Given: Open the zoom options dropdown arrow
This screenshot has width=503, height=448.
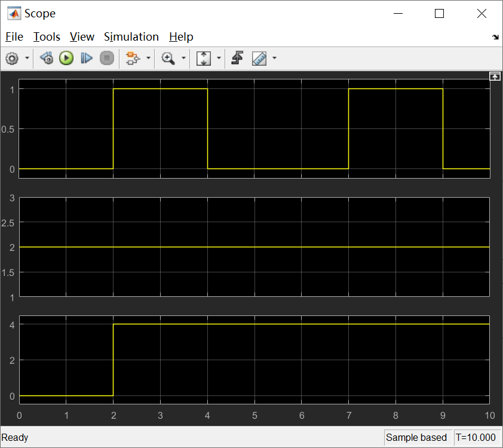Looking at the screenshot, I should (183, 59).
